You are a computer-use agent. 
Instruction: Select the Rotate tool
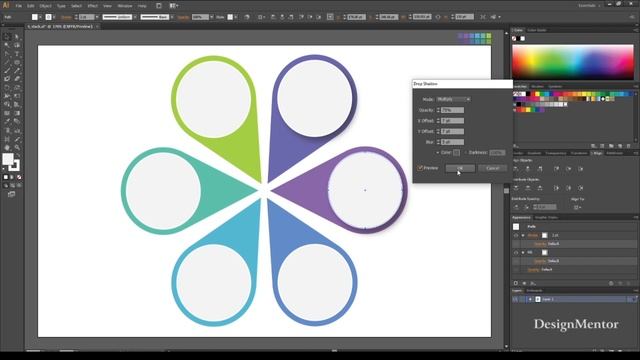(7, 87)
